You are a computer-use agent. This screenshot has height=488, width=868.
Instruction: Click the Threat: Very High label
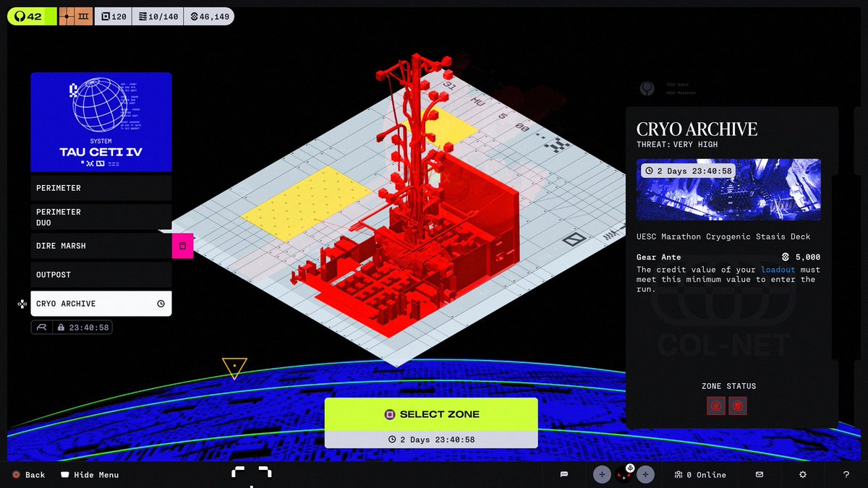(677, 145)
